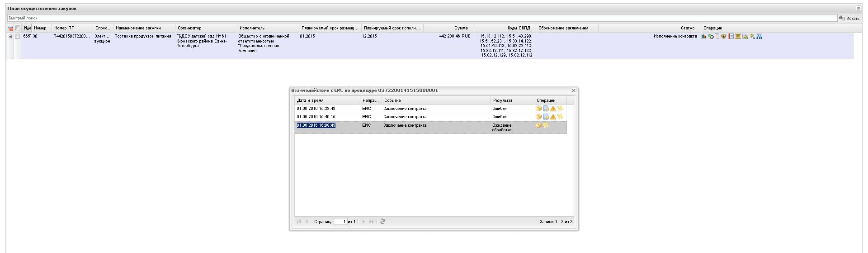Click the coat of arms icon

click(723, 36)
